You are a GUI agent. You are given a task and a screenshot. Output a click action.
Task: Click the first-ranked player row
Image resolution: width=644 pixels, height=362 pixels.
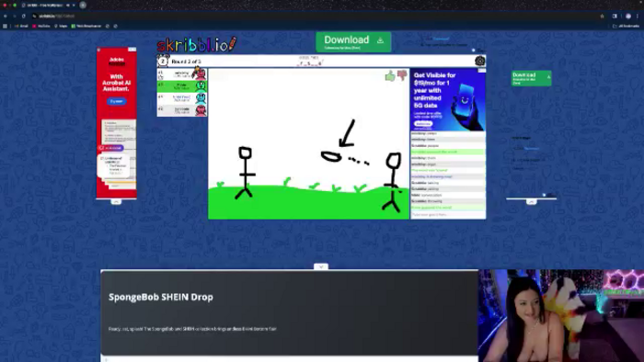(x=182, y=74)
